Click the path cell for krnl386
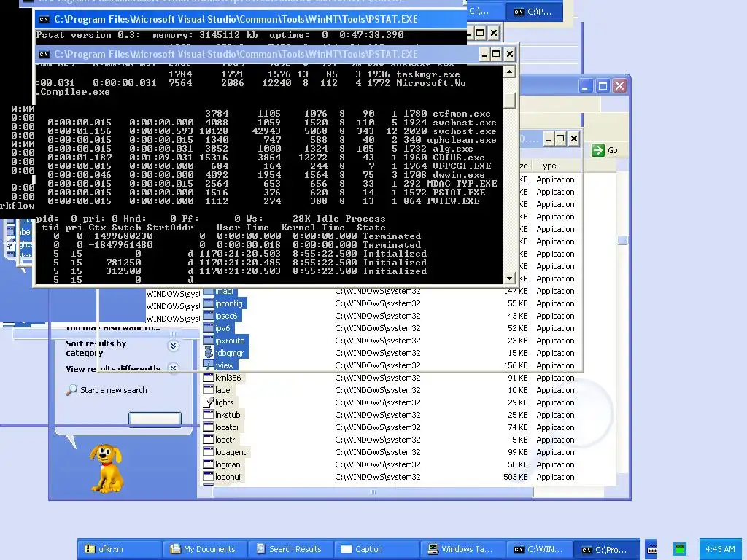747x560 pixels. 378,378
